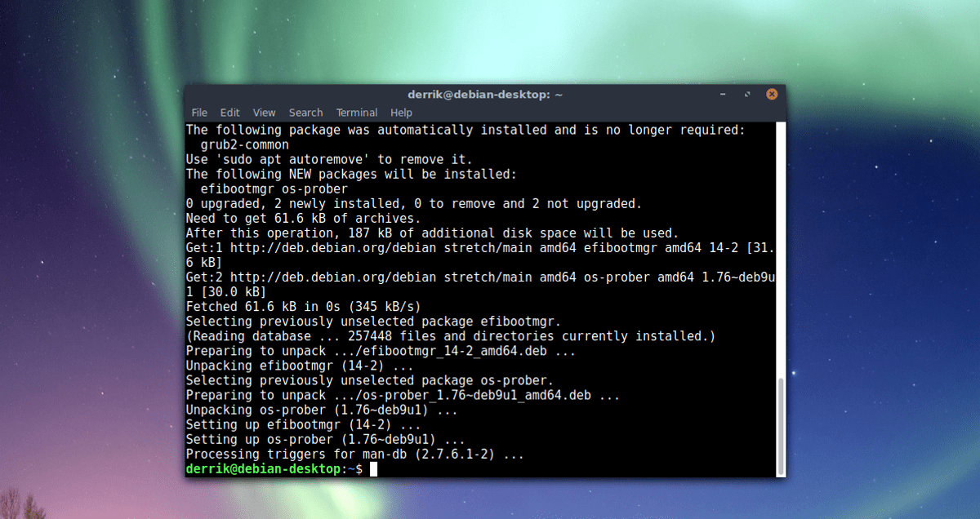Click 'Unpacking os-prober (1.76~deb9u1) ...' line
Image resolution: width=980 pixels, height=519 pixels.
pyautogui.click(x=322, y=410)
